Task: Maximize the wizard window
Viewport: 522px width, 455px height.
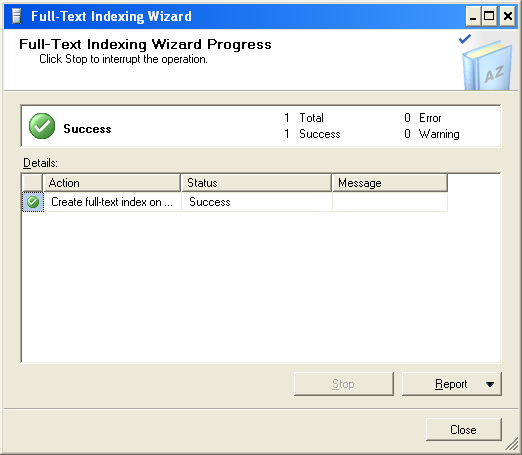Action: pyautogui.click(x=489, y=16)
